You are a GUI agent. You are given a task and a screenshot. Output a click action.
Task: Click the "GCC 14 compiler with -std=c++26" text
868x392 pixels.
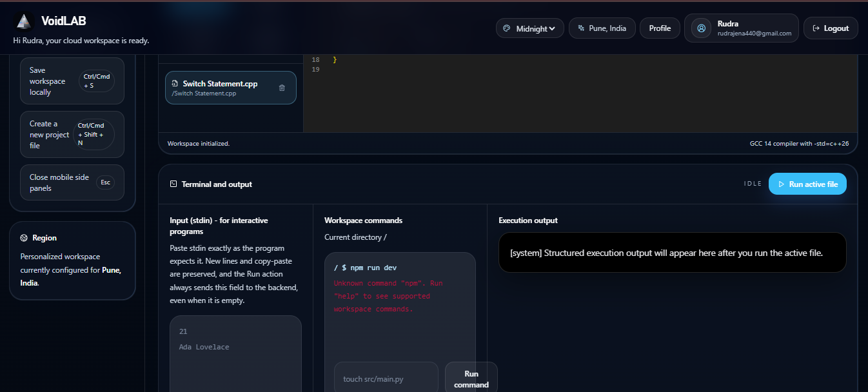(x=799, y=143)
